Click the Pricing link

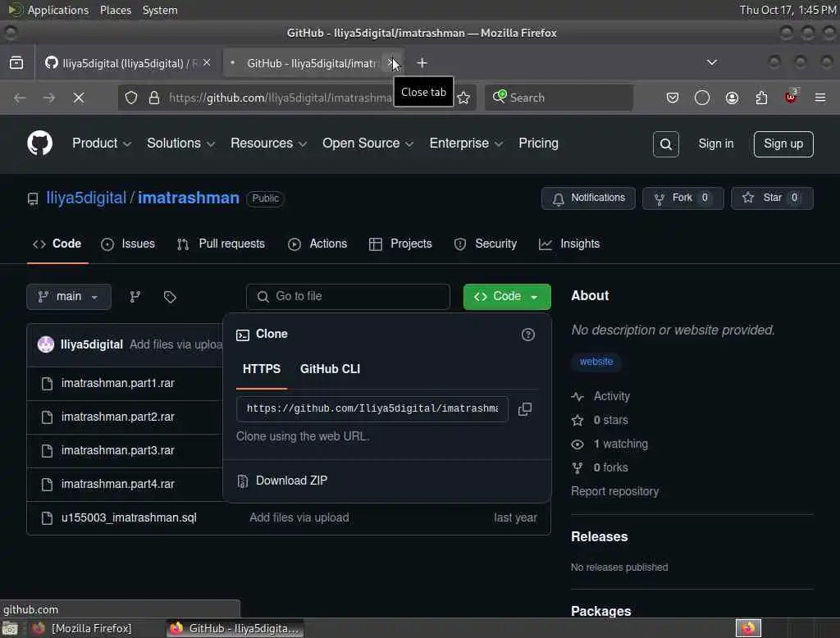tap(538, 144)
